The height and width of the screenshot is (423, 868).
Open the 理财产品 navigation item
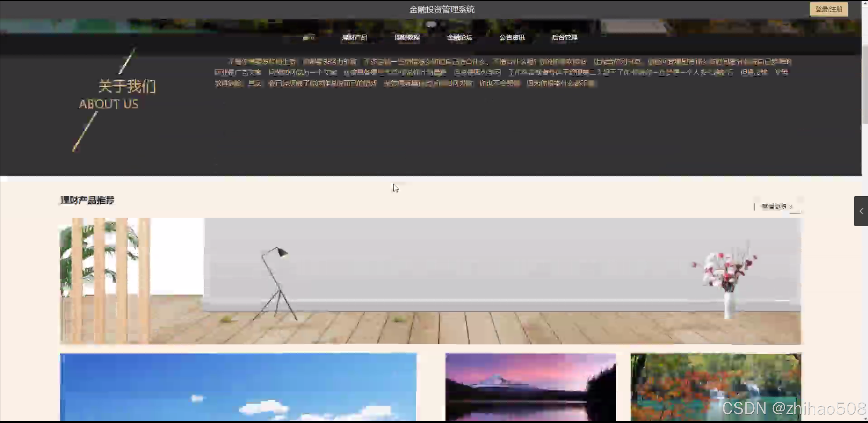(354, 37)
